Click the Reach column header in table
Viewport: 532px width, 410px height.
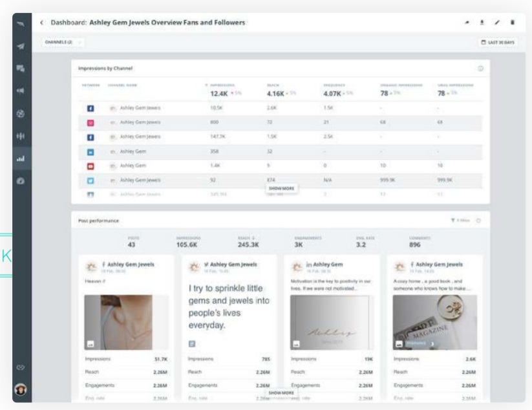(x=273, y=85)
